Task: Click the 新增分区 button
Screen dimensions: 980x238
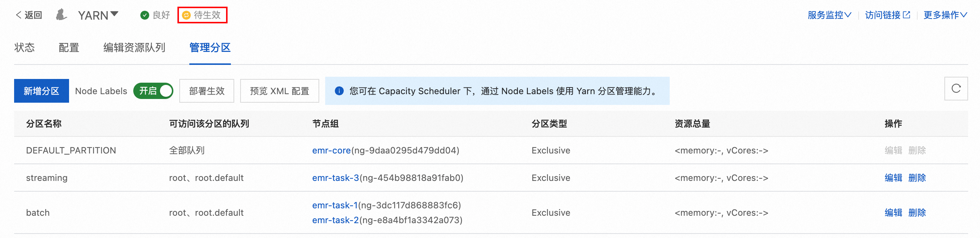Action: click(x=42, y=91)
